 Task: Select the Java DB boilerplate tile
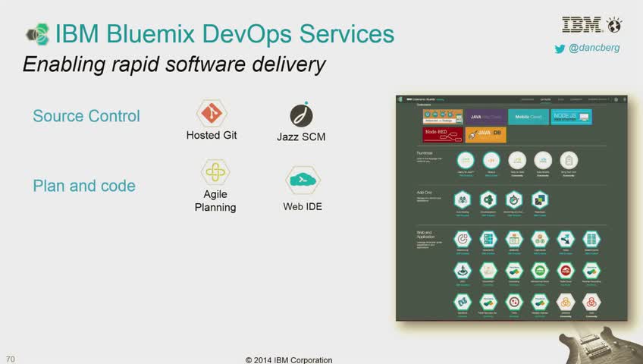click(x=485, y=134)
